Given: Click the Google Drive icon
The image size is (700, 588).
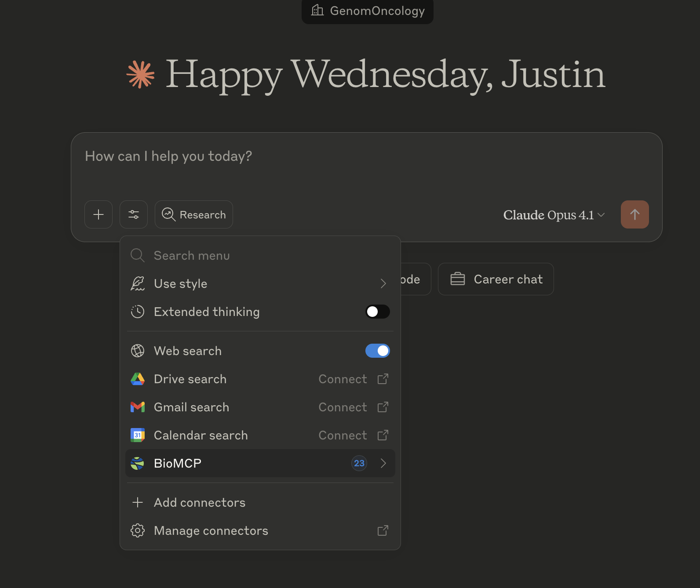Looking at the screenshot, I should (138, 379).
